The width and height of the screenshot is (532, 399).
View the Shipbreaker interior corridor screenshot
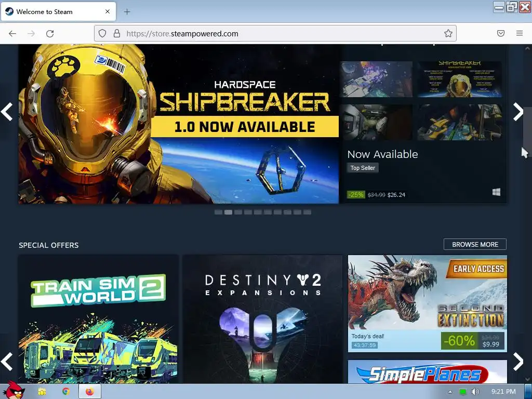(x=376, y=122)
